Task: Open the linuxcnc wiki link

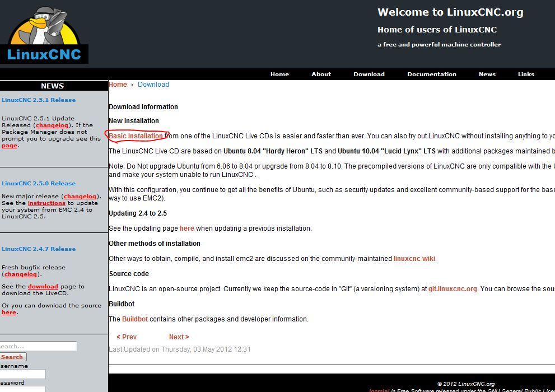Action: (414, 259)
